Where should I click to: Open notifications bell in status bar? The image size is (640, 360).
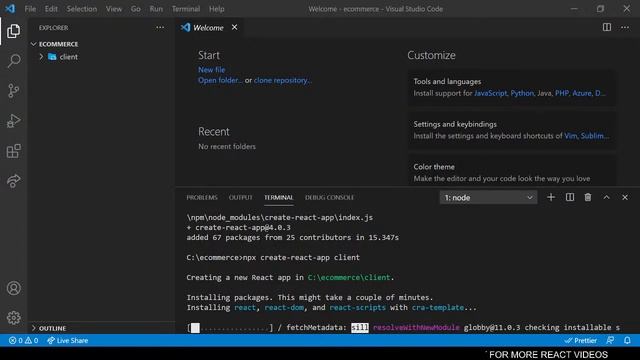pos(627,340)
